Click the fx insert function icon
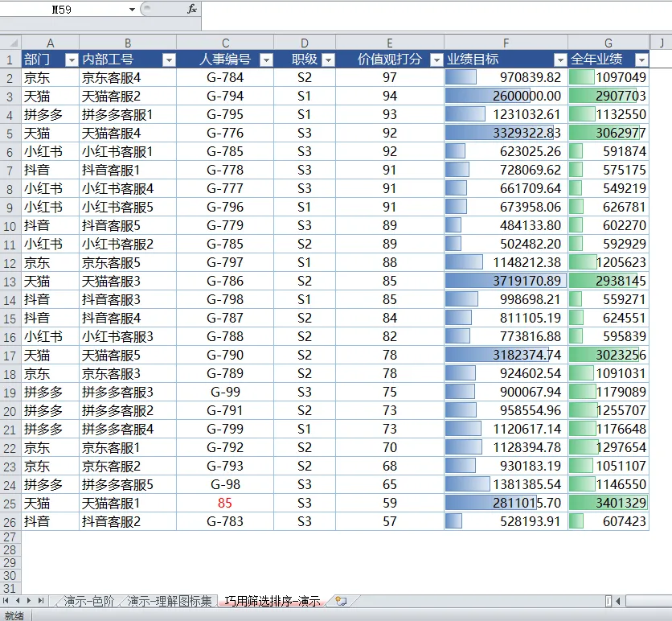This screenshot has width=672, height=621. pyautogui.click(x=192, y=9)
